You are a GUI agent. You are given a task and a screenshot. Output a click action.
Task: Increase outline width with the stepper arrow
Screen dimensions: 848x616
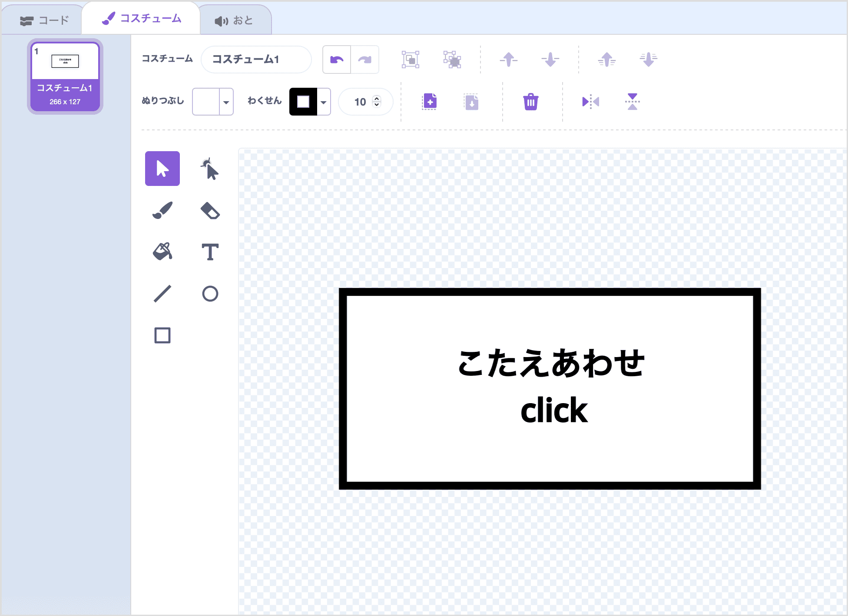tap(377, 98)
